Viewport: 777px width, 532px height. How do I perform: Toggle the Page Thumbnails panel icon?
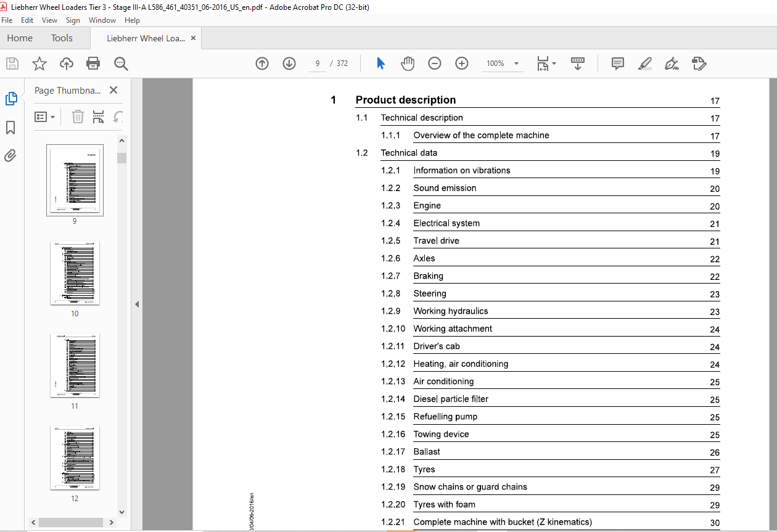pyautogui.click(x=10, y=99)
